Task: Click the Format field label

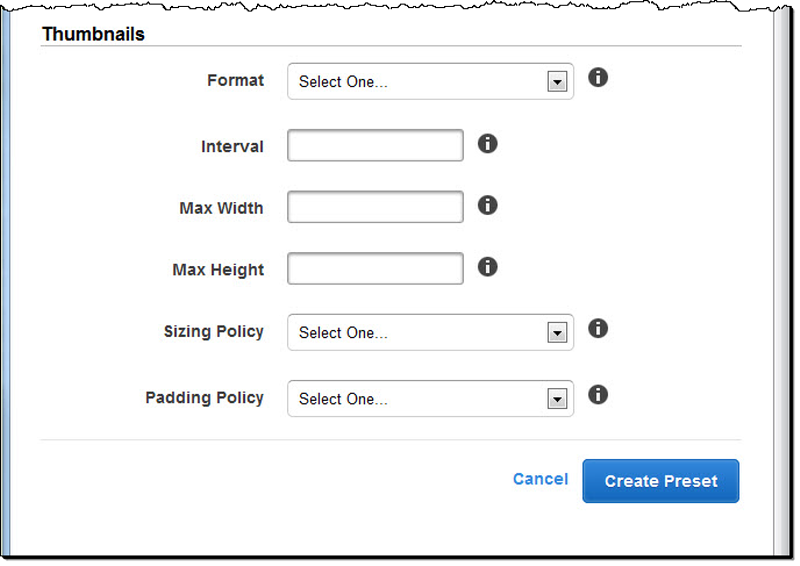Action: (235, 80)
